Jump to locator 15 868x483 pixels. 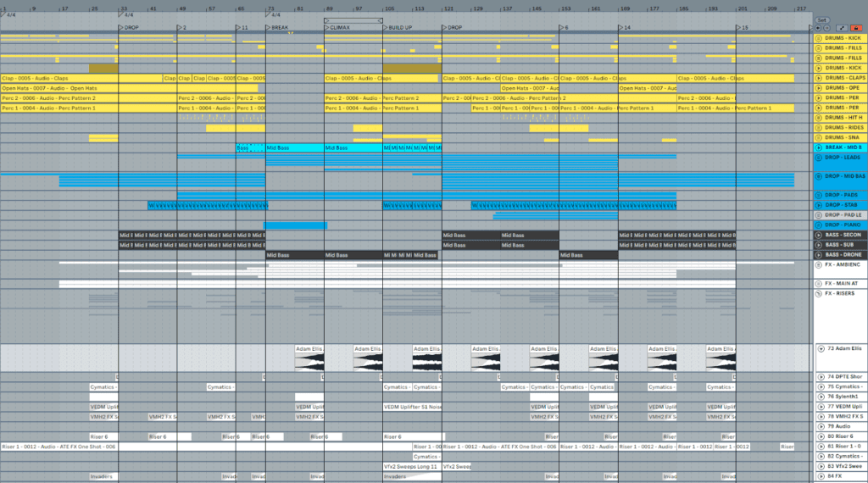(742, 28)
